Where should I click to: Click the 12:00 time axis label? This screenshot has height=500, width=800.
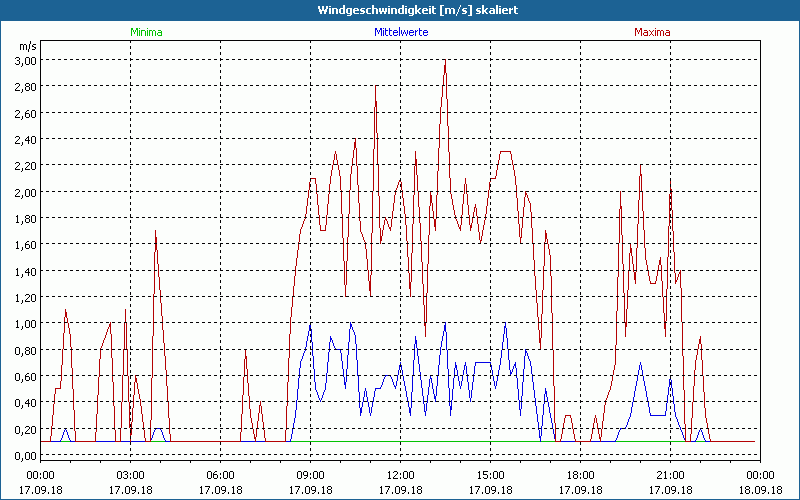(x=400, y=475)
